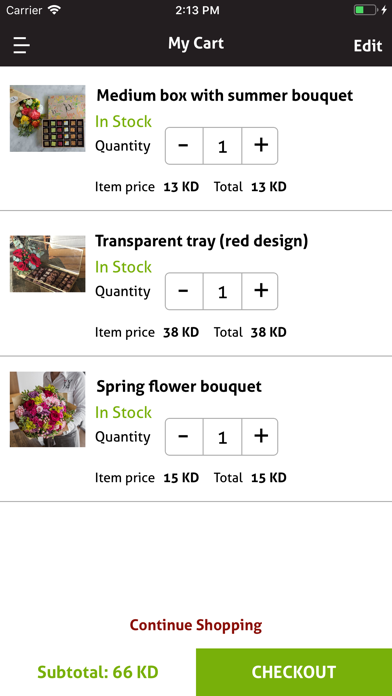Tap Edit in the cart header
The image size is (392, 696).
point(368,46)
